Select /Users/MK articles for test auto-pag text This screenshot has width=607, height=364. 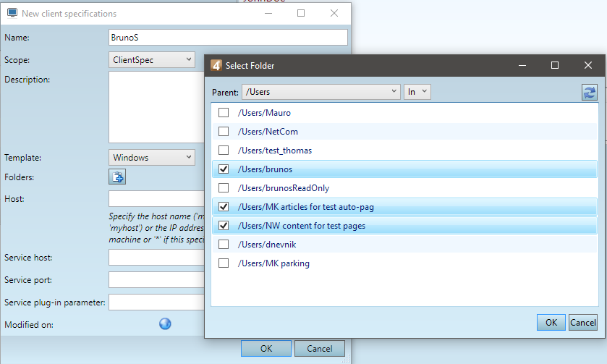pyautogui.click(x=306, y=207)
